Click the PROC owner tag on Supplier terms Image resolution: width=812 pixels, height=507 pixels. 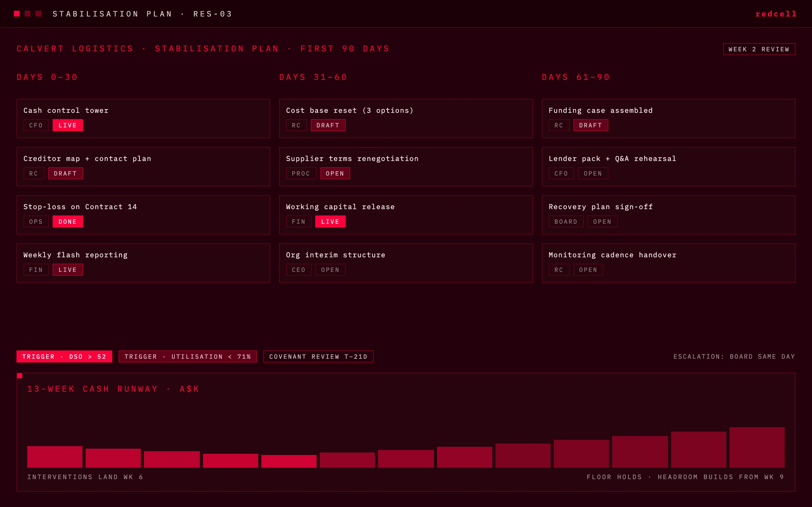[x=301, y=173]
